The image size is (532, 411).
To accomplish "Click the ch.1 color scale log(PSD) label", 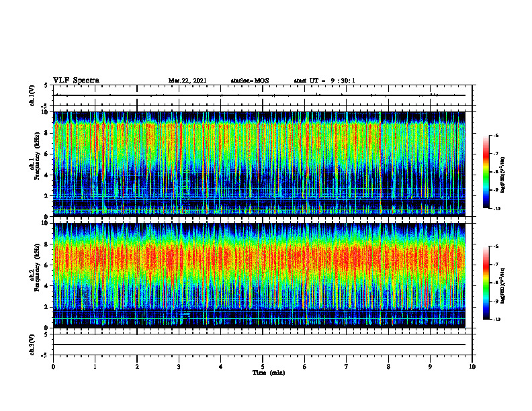I will pyautogui.click(x=503, y=175).
